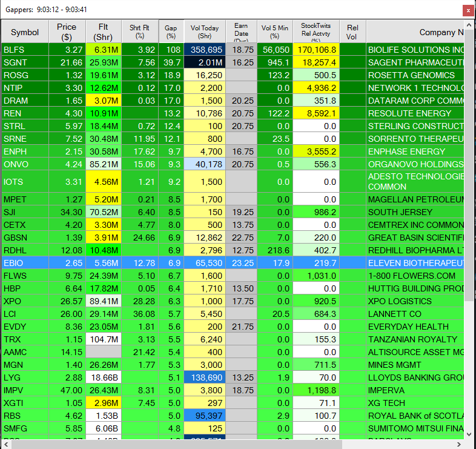This screenshot has width=476, height=449.
Task: Click the 2.01M volume cell
Action: (x=205, y=62)
